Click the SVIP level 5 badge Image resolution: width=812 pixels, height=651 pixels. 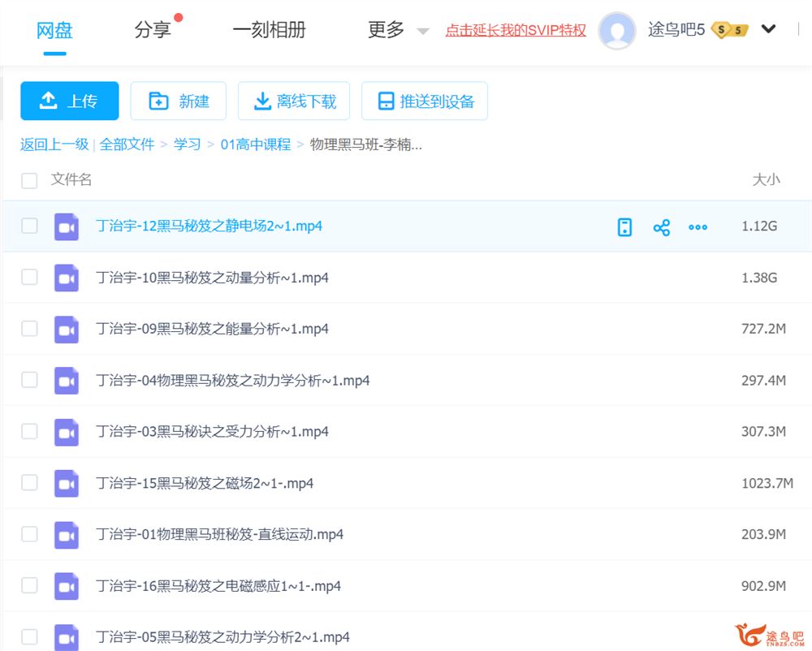click(728, 30)
